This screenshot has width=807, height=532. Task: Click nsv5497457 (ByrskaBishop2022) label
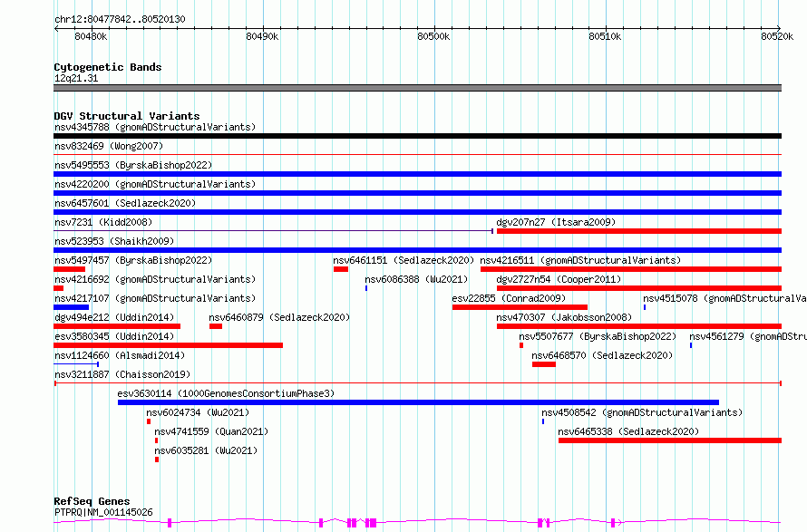click(x=133, y=260)
